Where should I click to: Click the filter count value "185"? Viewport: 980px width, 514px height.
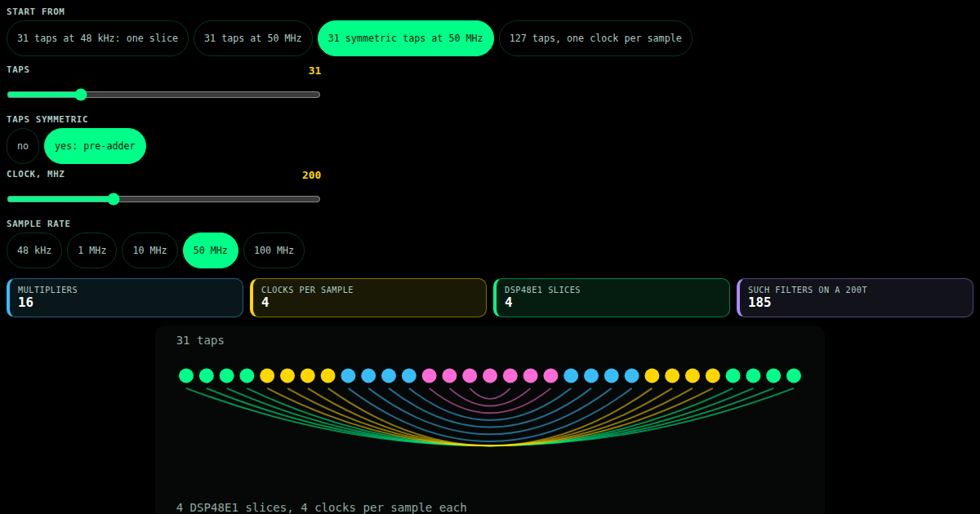point(759,303)
